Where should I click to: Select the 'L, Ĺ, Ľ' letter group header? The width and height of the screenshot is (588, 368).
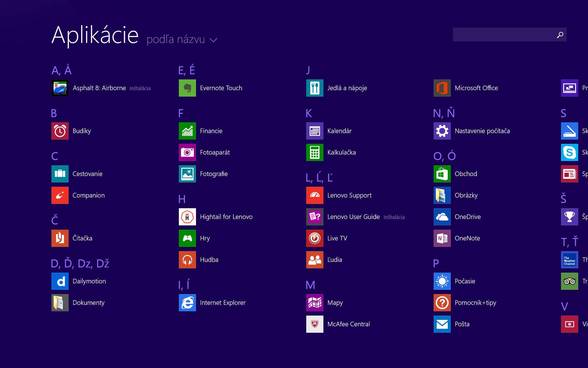click(x=319, y=177)
